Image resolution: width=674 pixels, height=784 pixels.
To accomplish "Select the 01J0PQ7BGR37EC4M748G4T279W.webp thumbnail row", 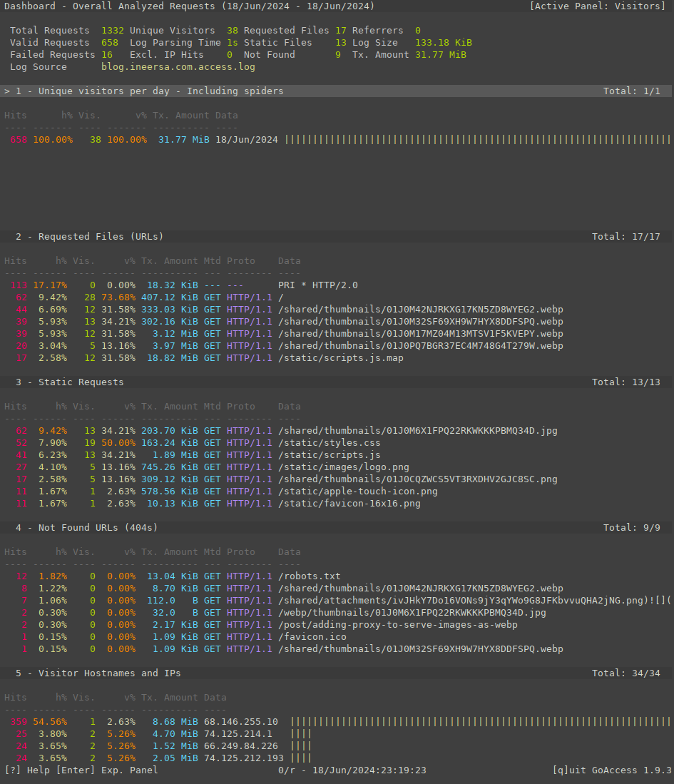I will point(336,345).
